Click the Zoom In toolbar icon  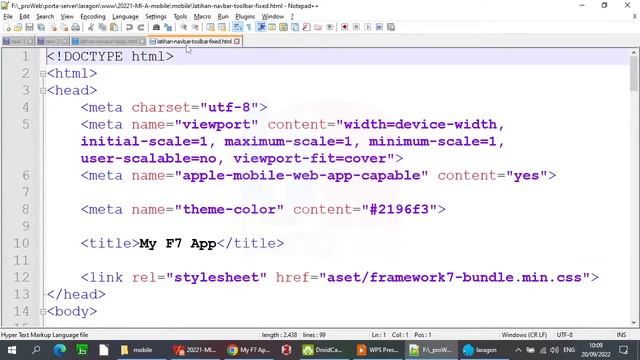(x=183, y=27)
